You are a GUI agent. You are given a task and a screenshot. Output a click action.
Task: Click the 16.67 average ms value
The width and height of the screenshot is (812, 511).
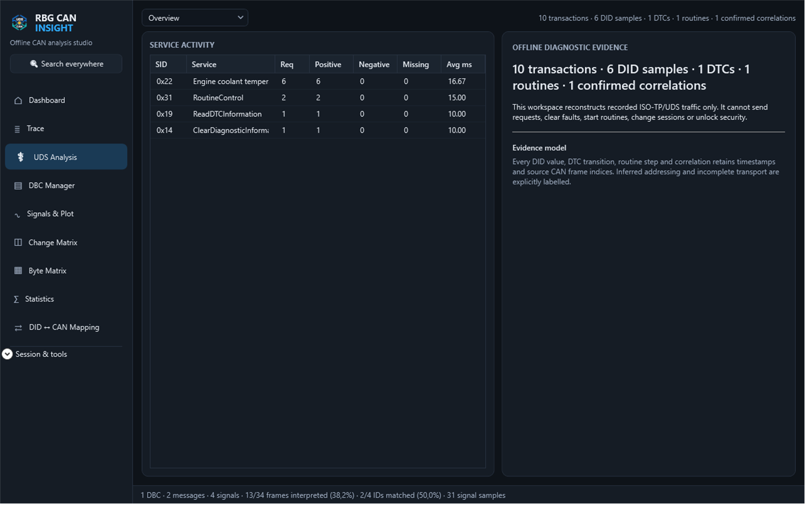pos(457,81)
